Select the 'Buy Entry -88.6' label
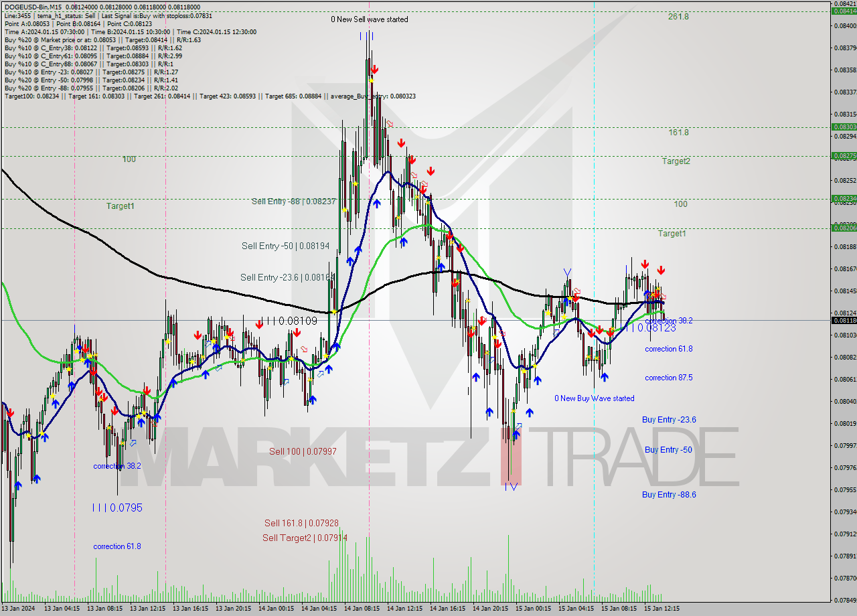This screenshot has width=857, height=616. pos(669,495)
